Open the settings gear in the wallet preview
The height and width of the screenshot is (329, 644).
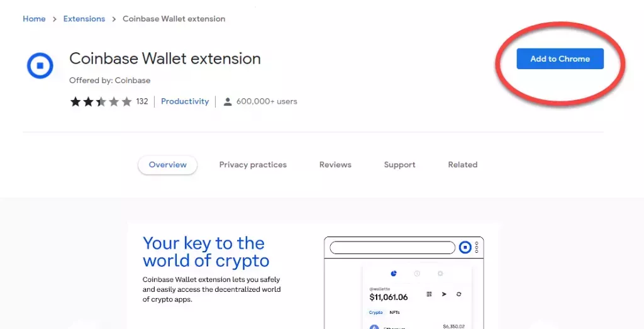[x=440, y=274]
